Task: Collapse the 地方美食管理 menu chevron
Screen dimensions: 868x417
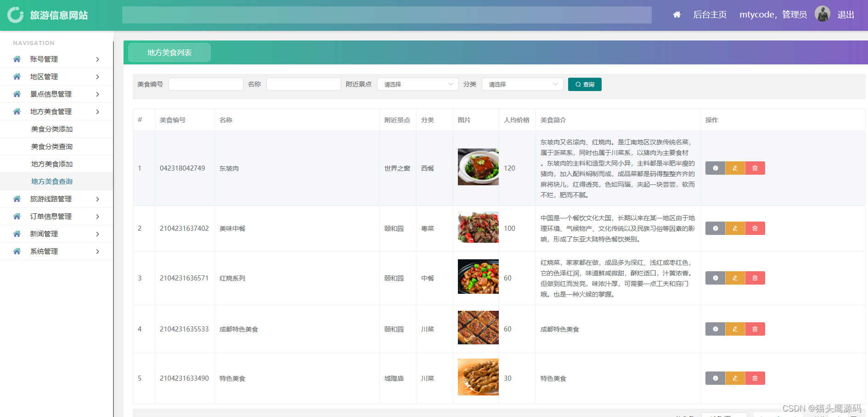Action: pos(97,111)
